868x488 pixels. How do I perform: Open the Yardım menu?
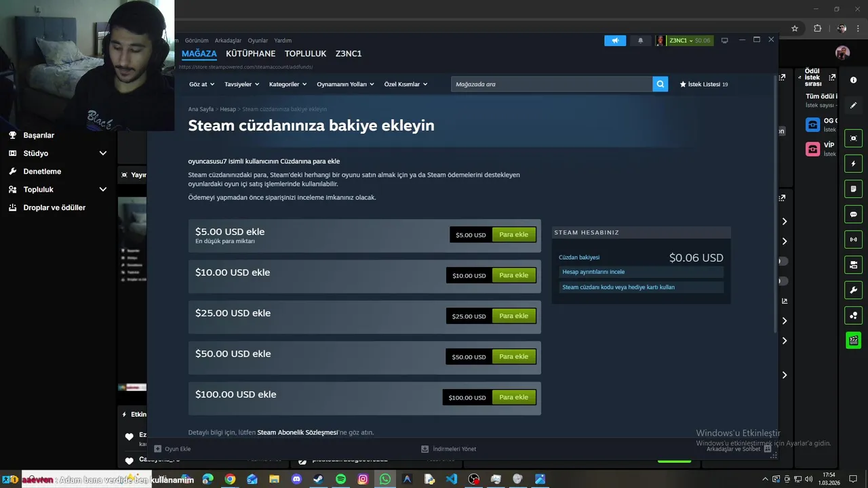(x=283, y=41)
